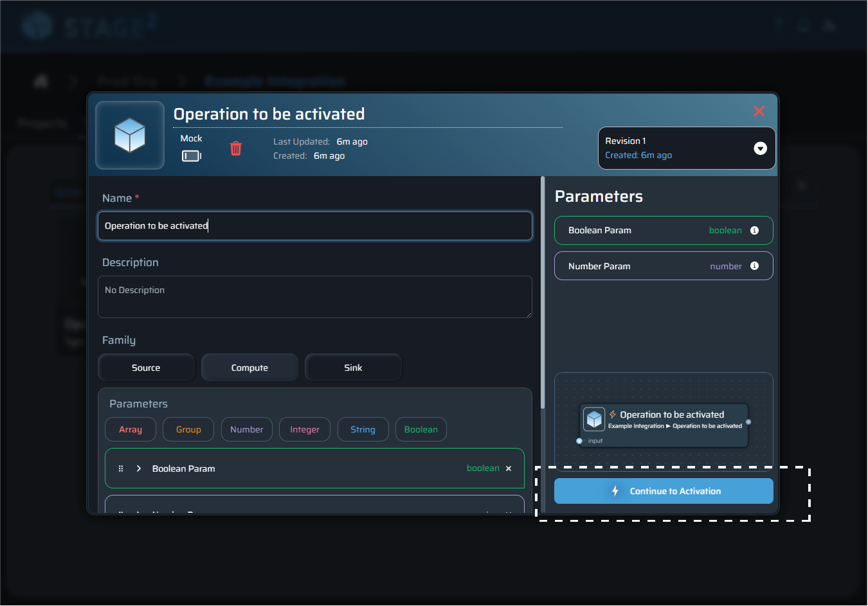Select the Compute family option
This screenshot has width=868, height=606.
(249, 368)
